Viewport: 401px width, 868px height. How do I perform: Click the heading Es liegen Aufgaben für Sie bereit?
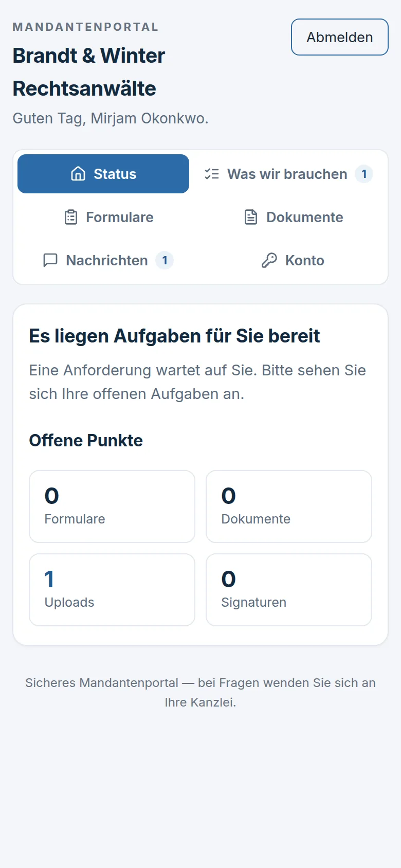[x=174, y=336]
